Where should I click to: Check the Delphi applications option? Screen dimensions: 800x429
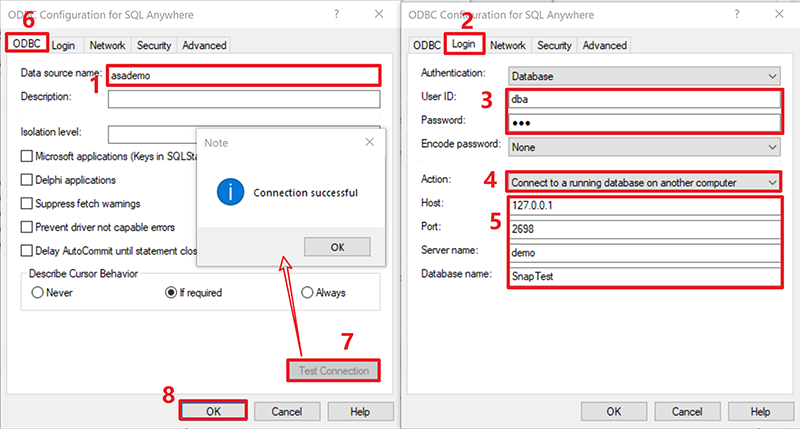tap(26, 180)
